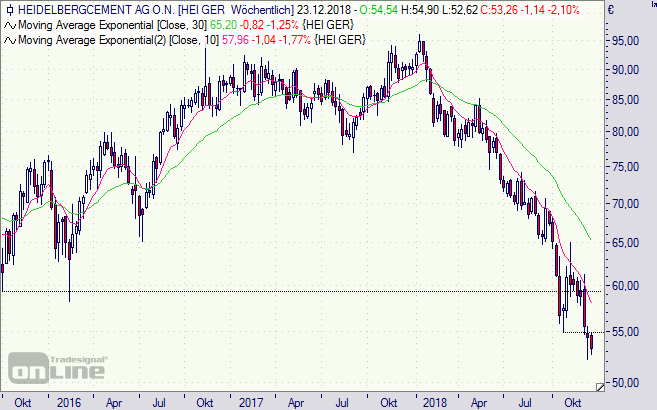Screen dimensions: 657x410
Task: Select the HEIDELBERGCEMENT AG O.N. instrument title
Action: click(96, 9)
